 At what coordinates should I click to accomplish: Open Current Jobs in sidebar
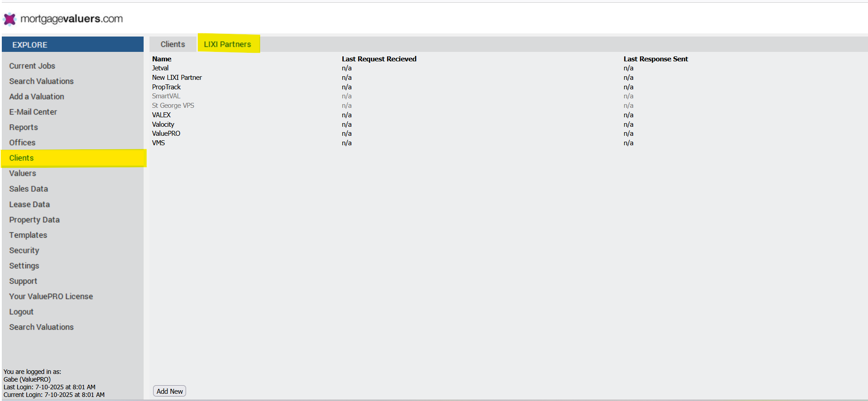(x=32, y=66)
